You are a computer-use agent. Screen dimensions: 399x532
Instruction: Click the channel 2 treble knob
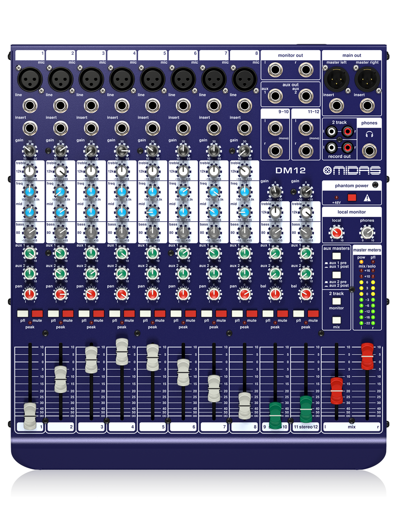point(60,172)
